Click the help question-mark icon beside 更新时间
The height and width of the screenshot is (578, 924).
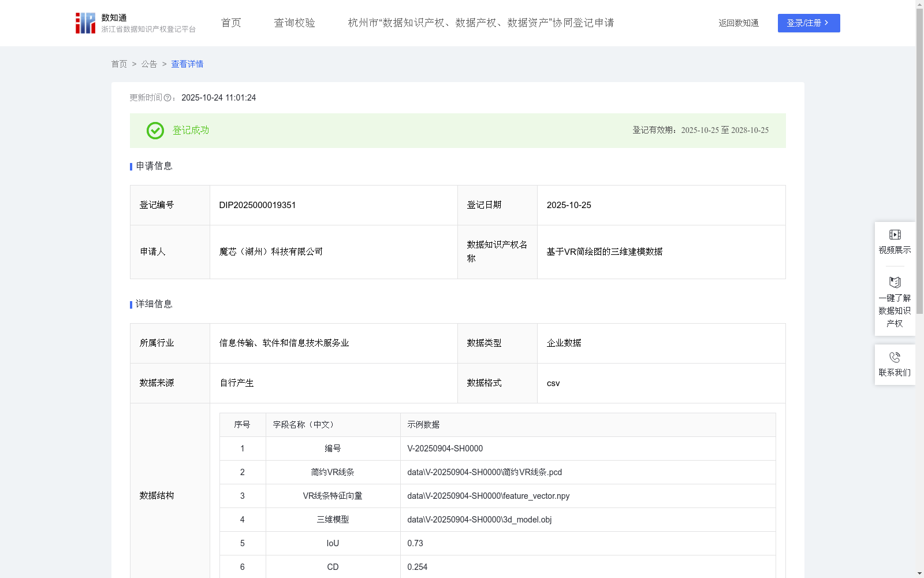coord(168,98)
